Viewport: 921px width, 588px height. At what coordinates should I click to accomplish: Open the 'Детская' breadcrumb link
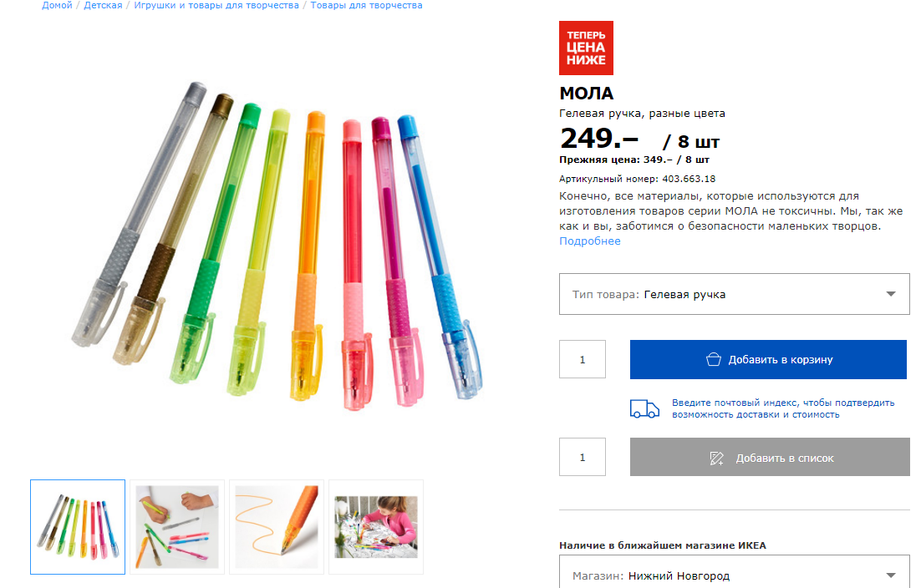(x=103, y=5)
